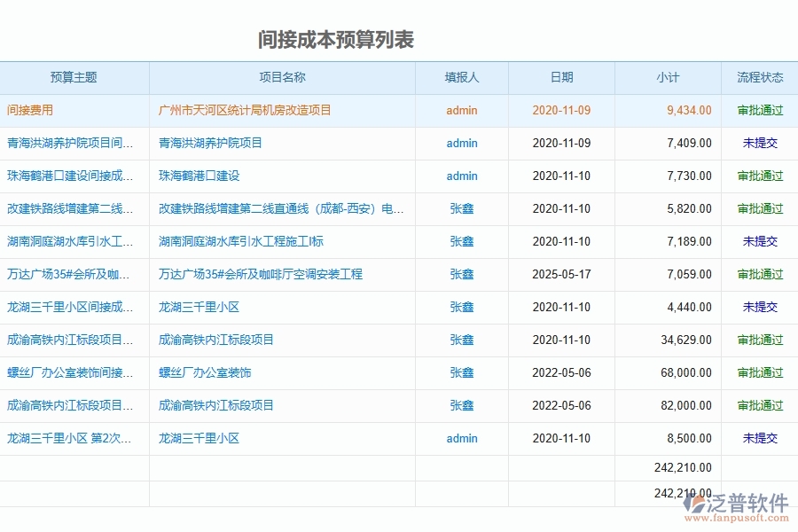This screenshot has height=532, width=798.
Task: Click 未提交 status for 青海洪湖养护院项目 row
Action: [759, 143]
